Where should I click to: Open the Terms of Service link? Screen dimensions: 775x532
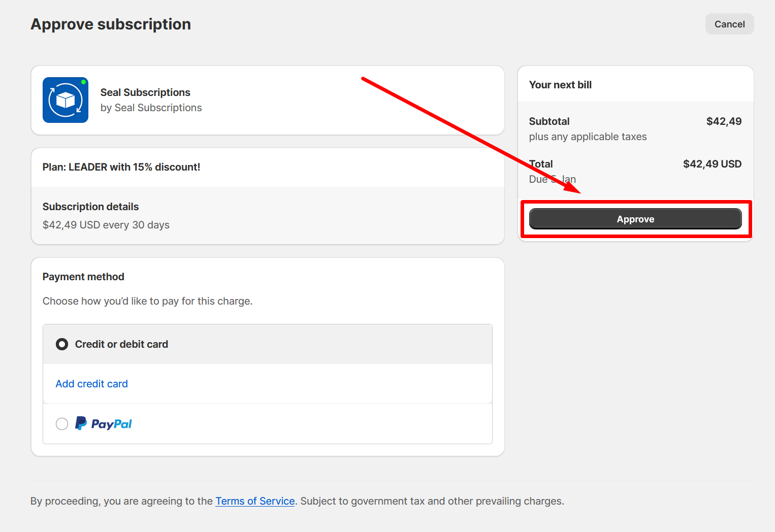[255, 501]
